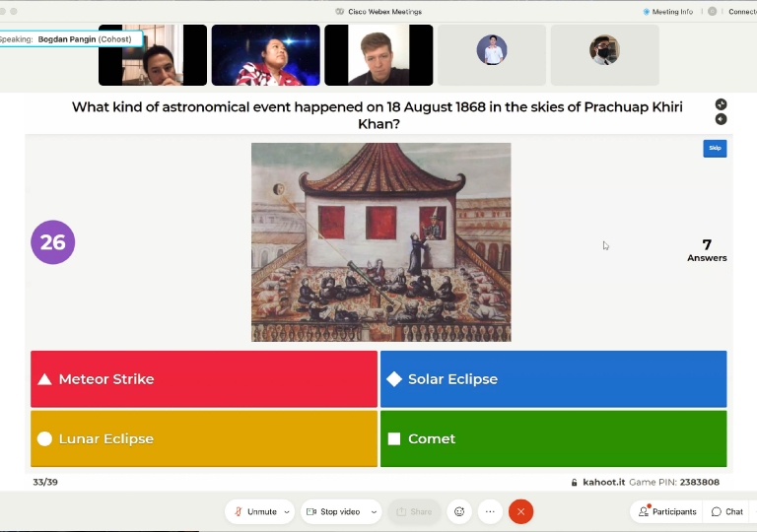Click the Cisco Webex Meetings title

tap(384, 12)
